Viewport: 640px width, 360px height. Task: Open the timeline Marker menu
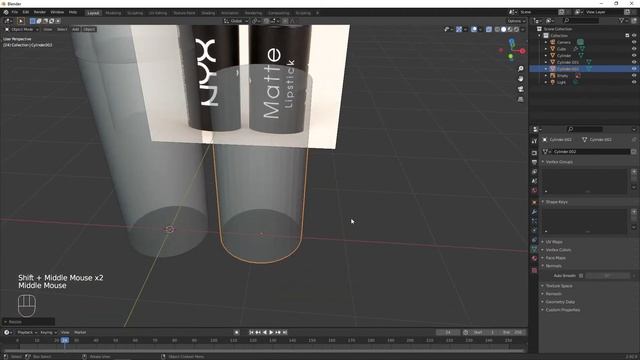80,332
